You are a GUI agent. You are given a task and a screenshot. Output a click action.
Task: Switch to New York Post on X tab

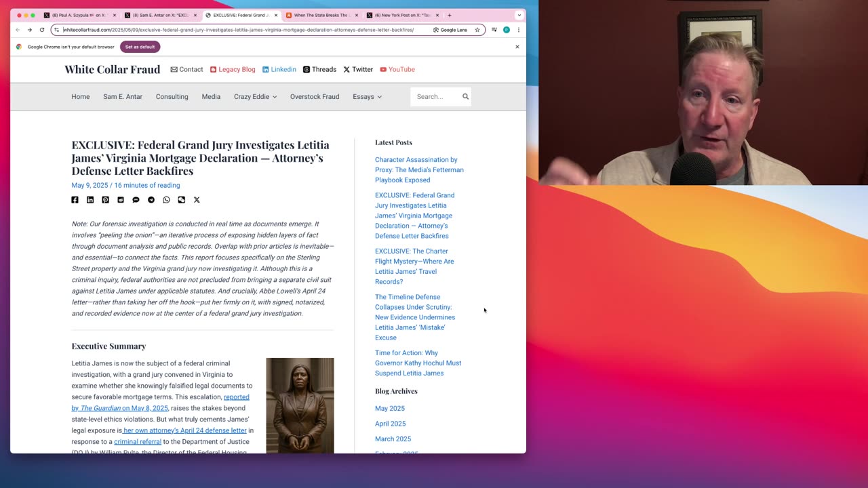(402, 15)
